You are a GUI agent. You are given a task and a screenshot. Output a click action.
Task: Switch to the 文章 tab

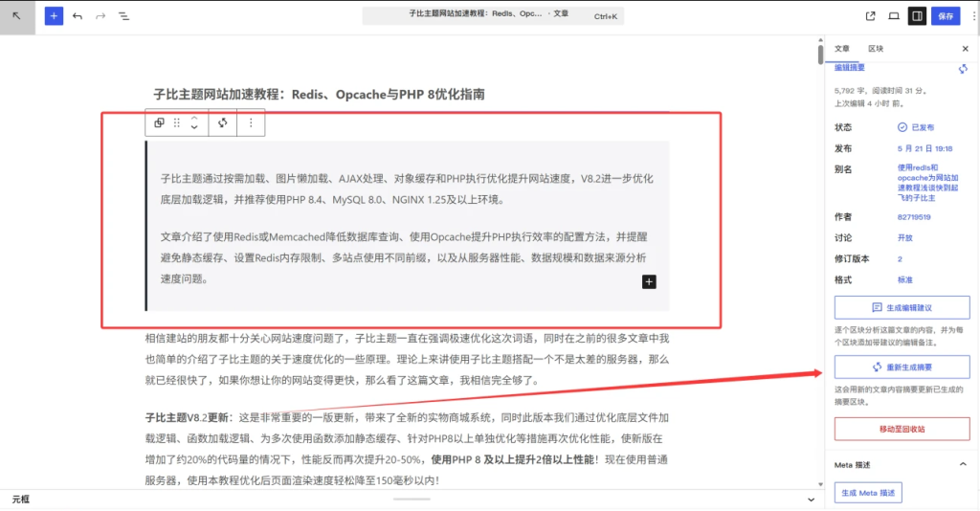(842, 49)
